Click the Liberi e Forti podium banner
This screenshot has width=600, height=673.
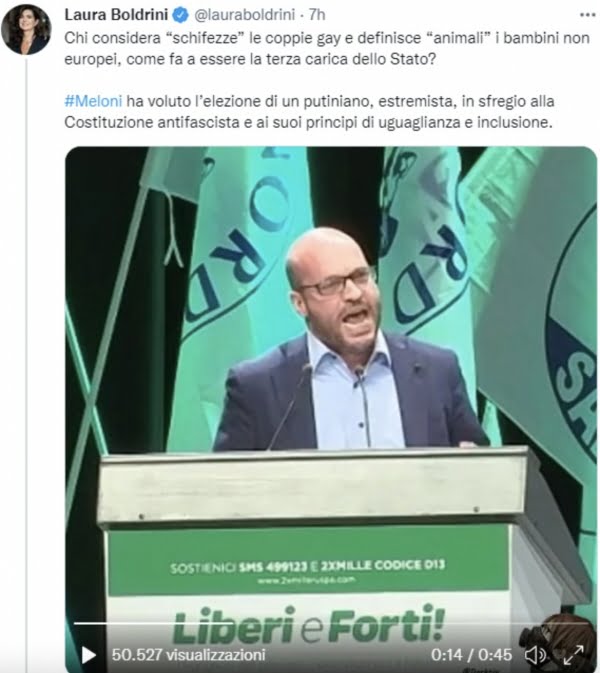point(308,624)
